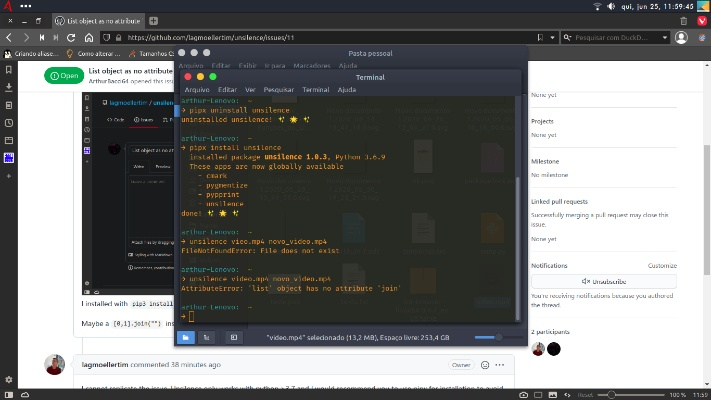The width and height of the screenshot is (711, 400).
Task: Open a new browser tab
Action: (154, 20)
